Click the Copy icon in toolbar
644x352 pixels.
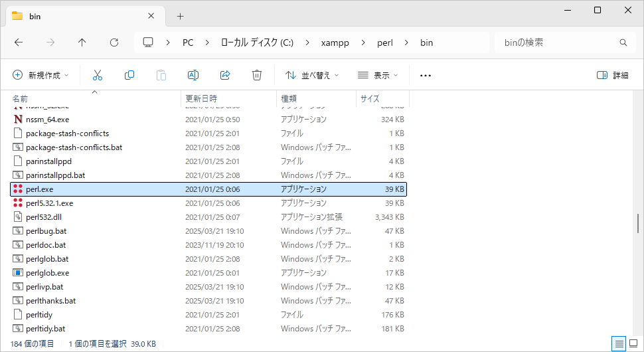(x=129, y=75)
